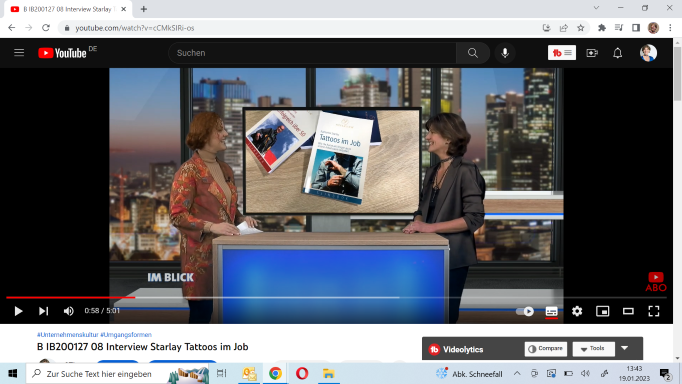Toggle subtitles closed captions button

click(551, 311)
